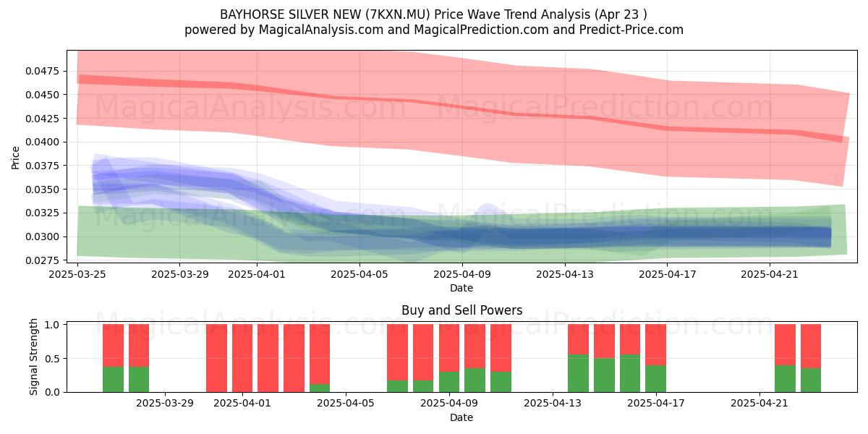This screenshot has height=434, width=868.
Task: Select the 0.0400 price tick label
Action: tap(43, 142)
